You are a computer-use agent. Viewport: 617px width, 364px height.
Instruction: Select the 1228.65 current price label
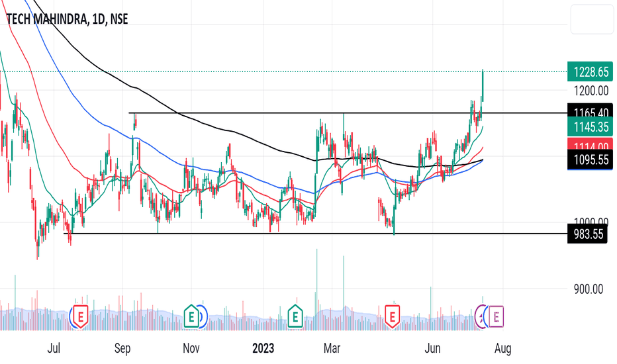click(x=590, y=72)
